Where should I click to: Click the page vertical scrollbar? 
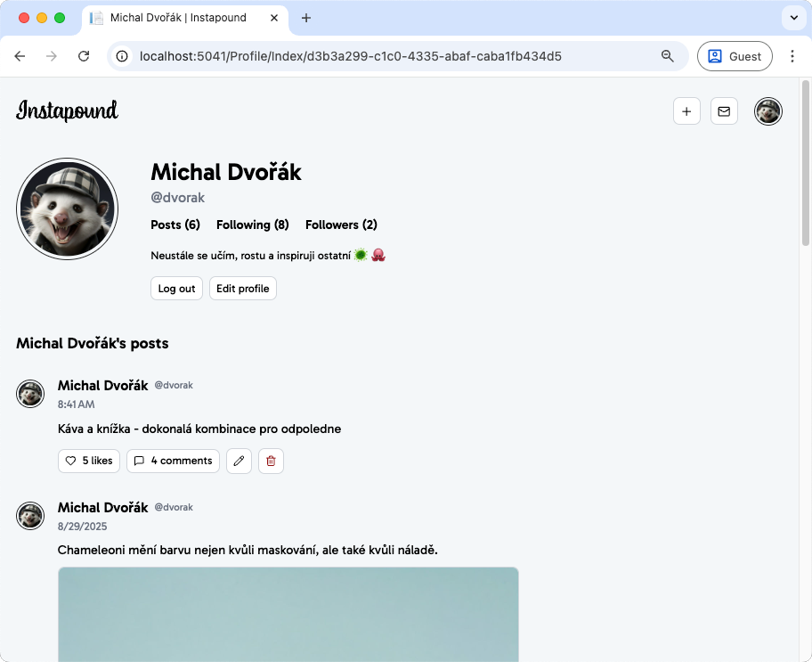[806, 160]
